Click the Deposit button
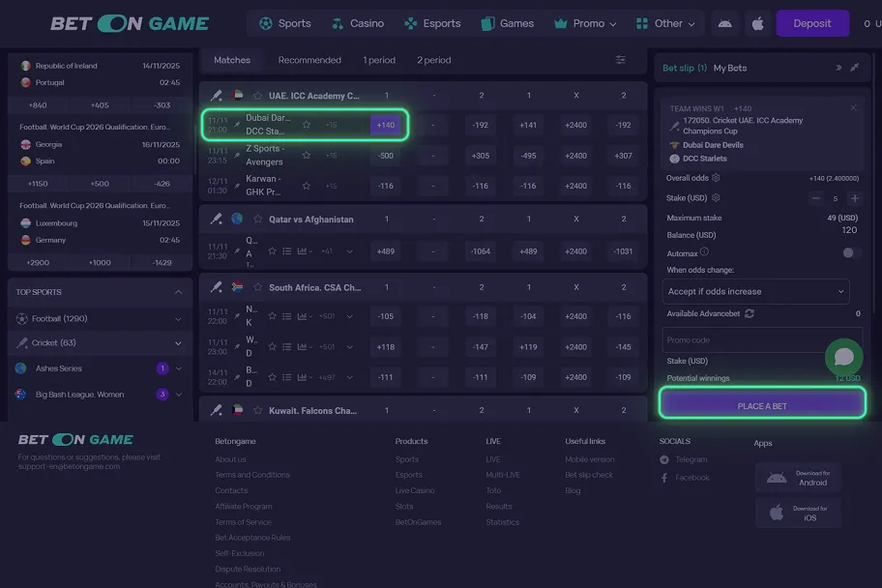Viewport: 882px width, 588px height. 811,23
